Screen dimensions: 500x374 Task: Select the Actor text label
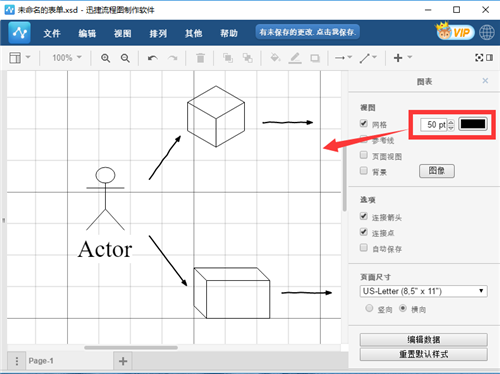pos(105,249)
